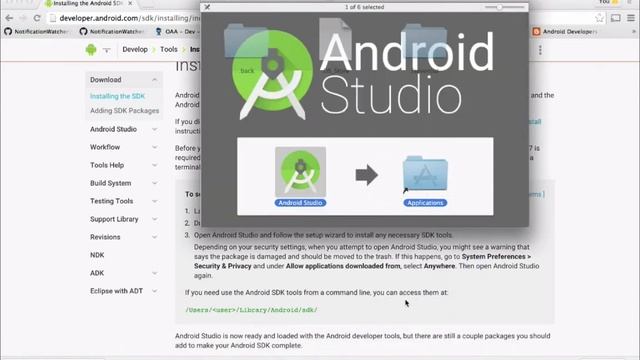Click the '1 of 6 selected' title text
Image resolution: width=640 pixels, height=360 pixels.
tap(364, 7)
